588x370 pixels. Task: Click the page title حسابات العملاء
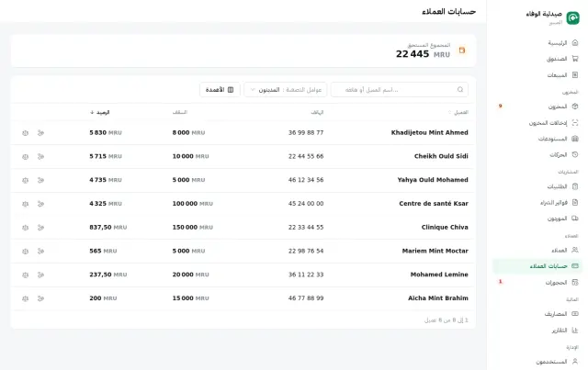(449, 12)
